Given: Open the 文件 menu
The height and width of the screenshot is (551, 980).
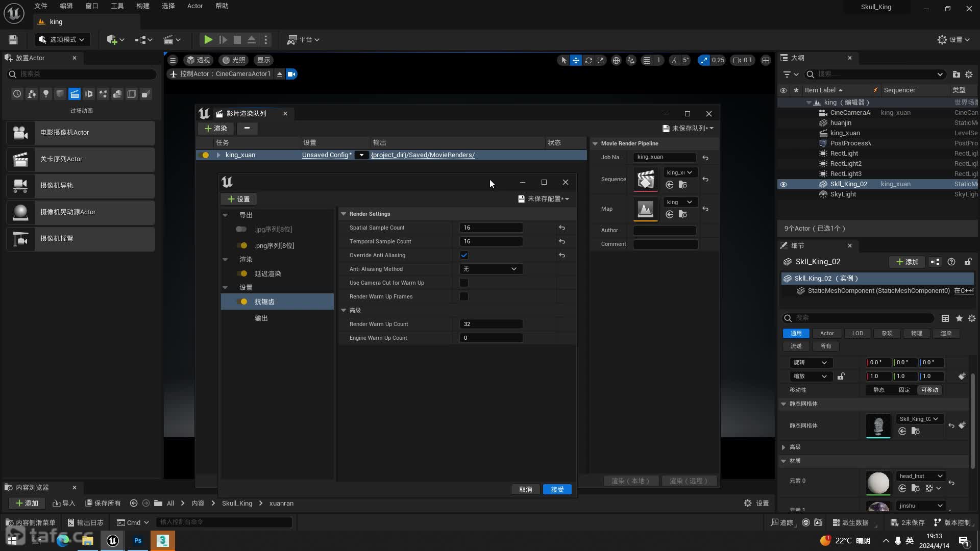Looking at the screenshot, I should click(41, 6).
